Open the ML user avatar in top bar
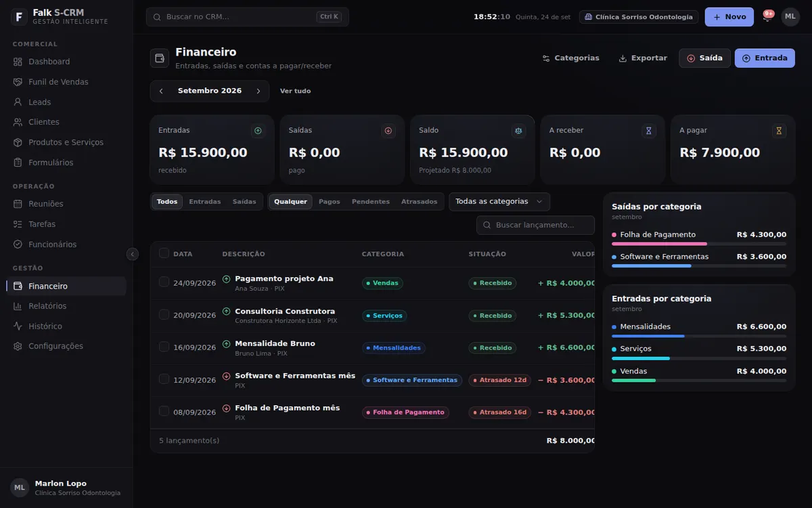 (790, 17)
